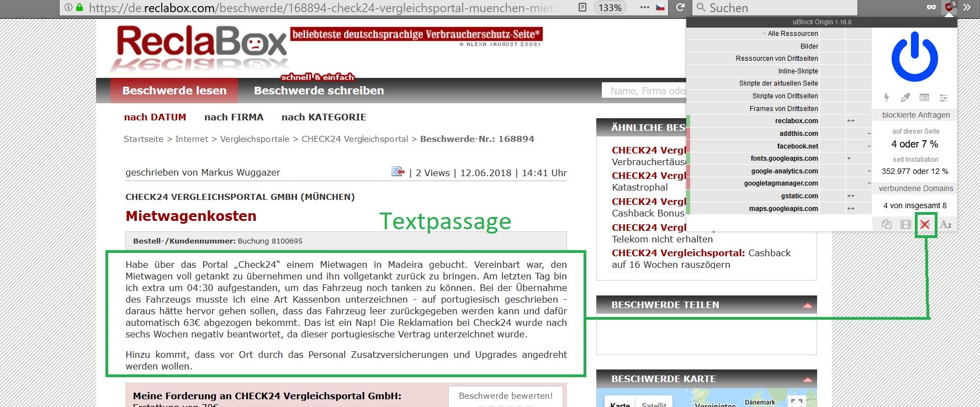The image size is (980, 407).
Task: Open Vergleichsportale breadcrumb link
Action: [255, 139]
